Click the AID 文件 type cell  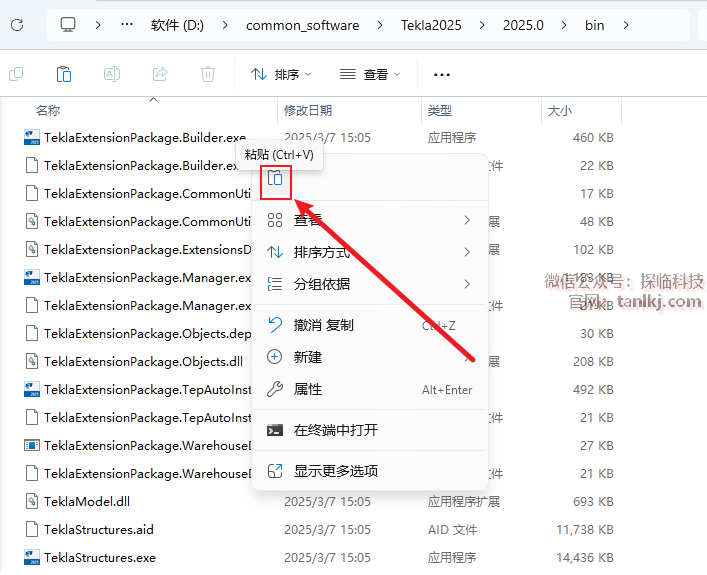(x=452, y=529)
